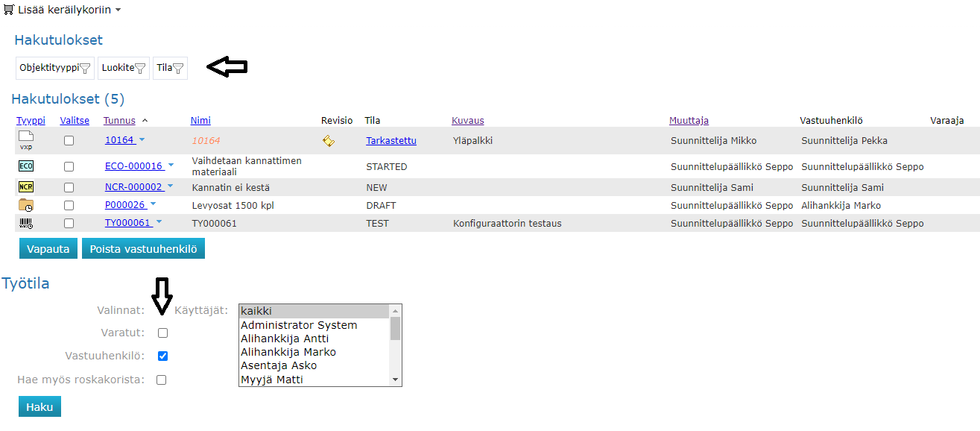Click the STARTED state cell
The image size is (980, 431).
tap(386, 166)
